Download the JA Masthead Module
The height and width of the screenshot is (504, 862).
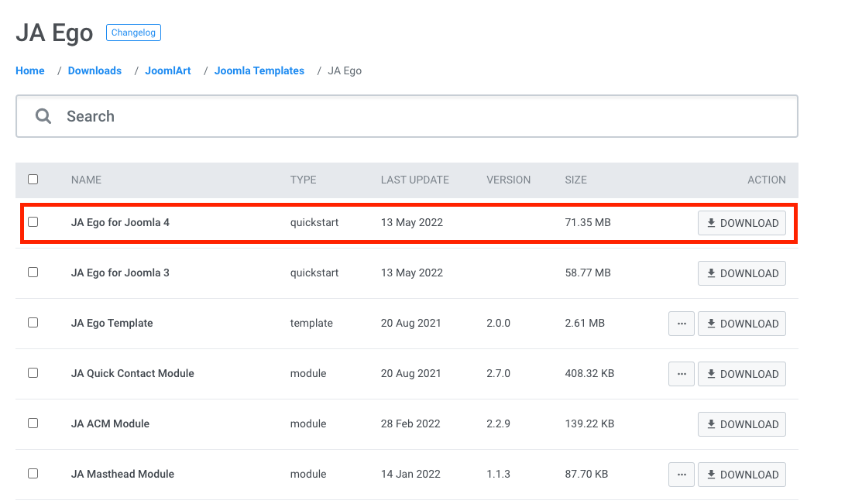(741, 475)
